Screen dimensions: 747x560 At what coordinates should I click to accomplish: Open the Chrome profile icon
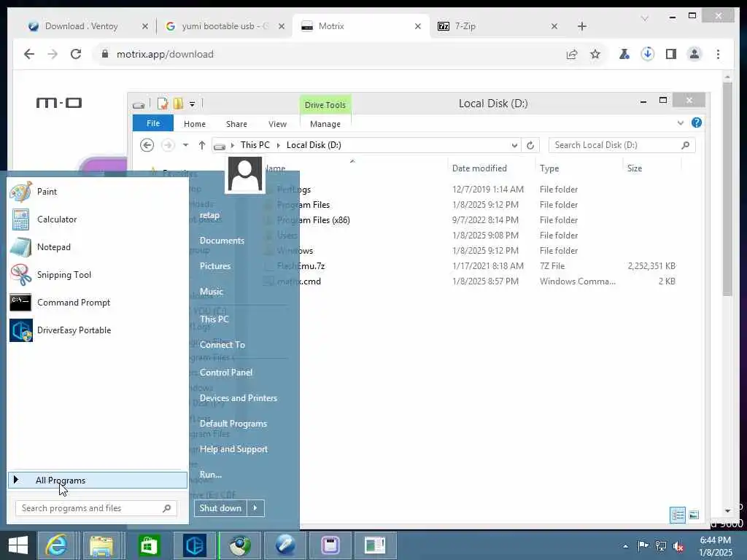coord(694,54)
